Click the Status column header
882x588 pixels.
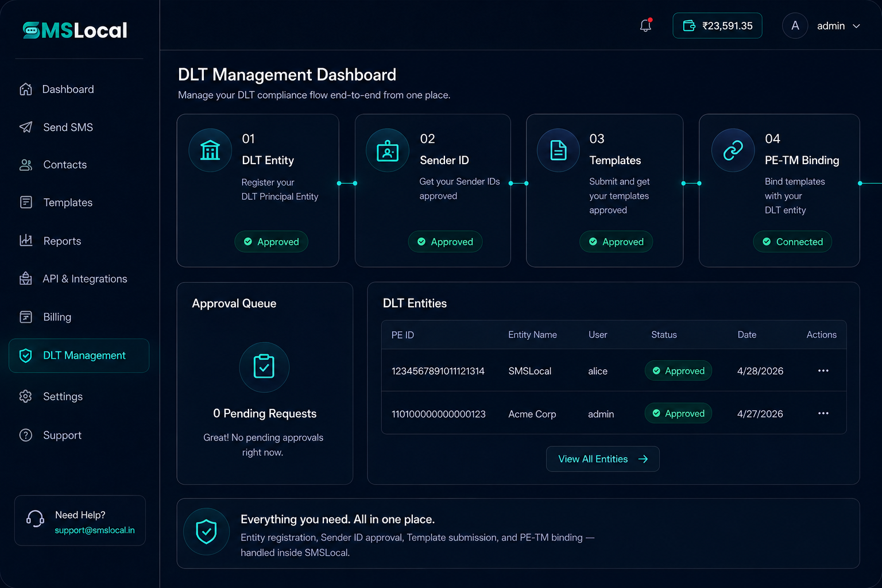(x=664, y=335)
